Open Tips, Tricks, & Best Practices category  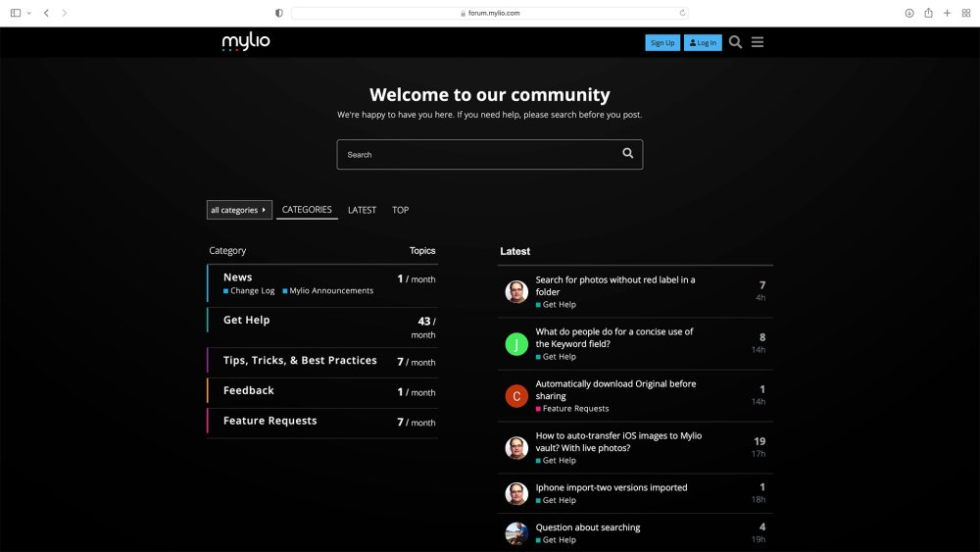(x=300, y=360)
